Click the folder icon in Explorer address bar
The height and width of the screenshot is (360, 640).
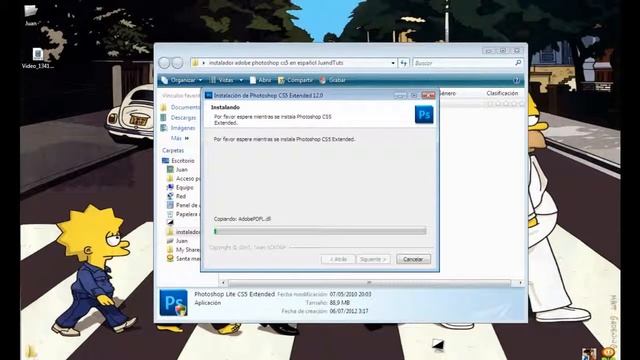196,63
